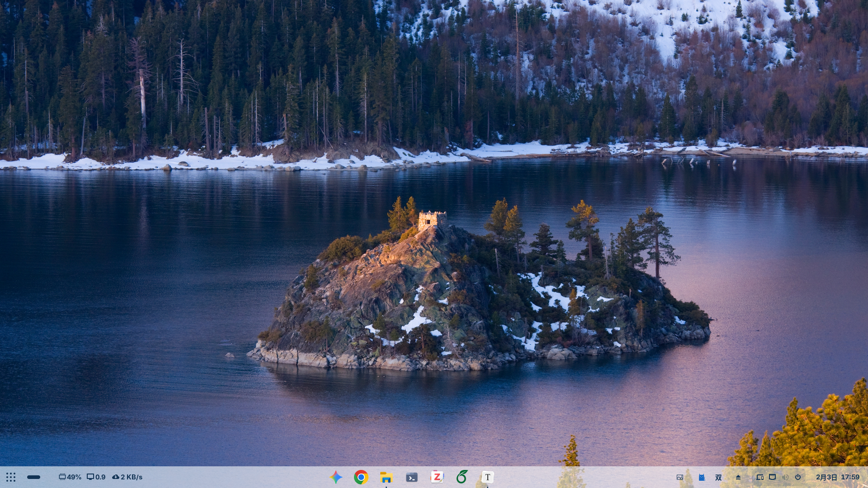868x488 pixels.
Task: Open the power menu icon
Action: tap(798, 477)
